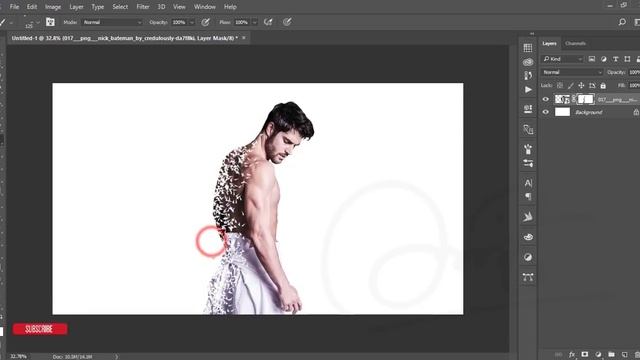Click the brush Opacity 100% field

(179, 22)
